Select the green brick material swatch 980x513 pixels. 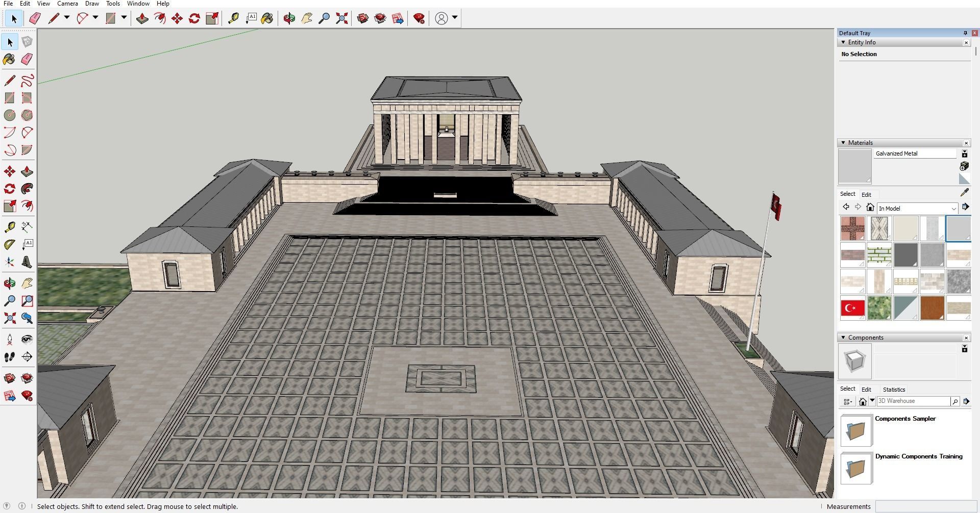point(879,255)
